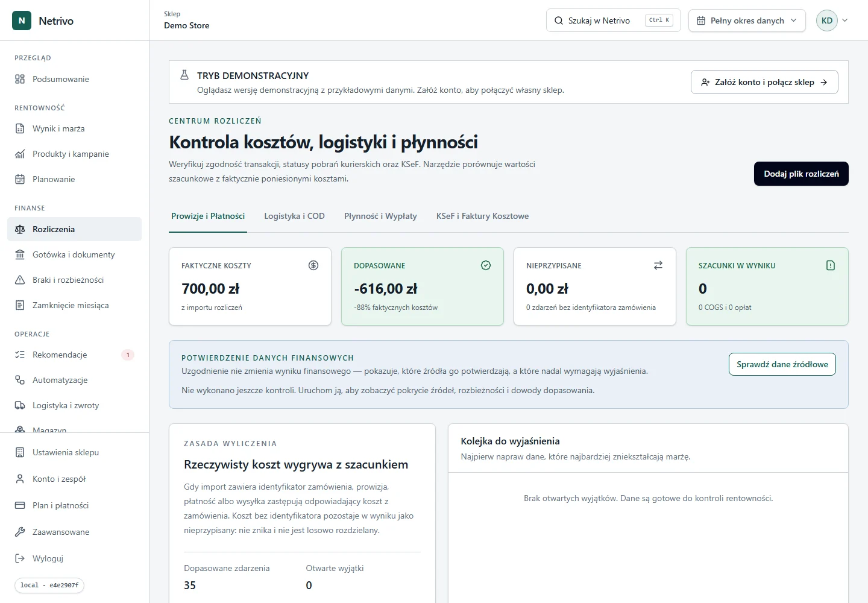Click the Rekomendacje badge showing 1
Image resolution: width=868 pixels, height=603 pixels.
(128, 355)
